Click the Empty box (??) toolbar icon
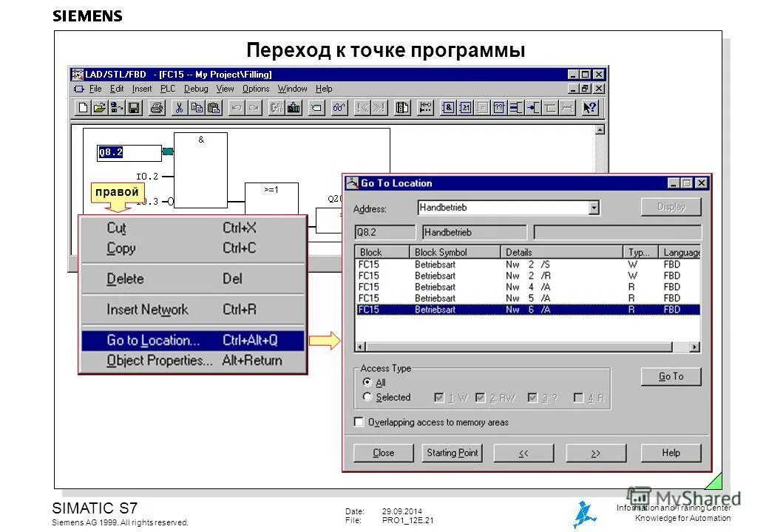 [499, 107]
